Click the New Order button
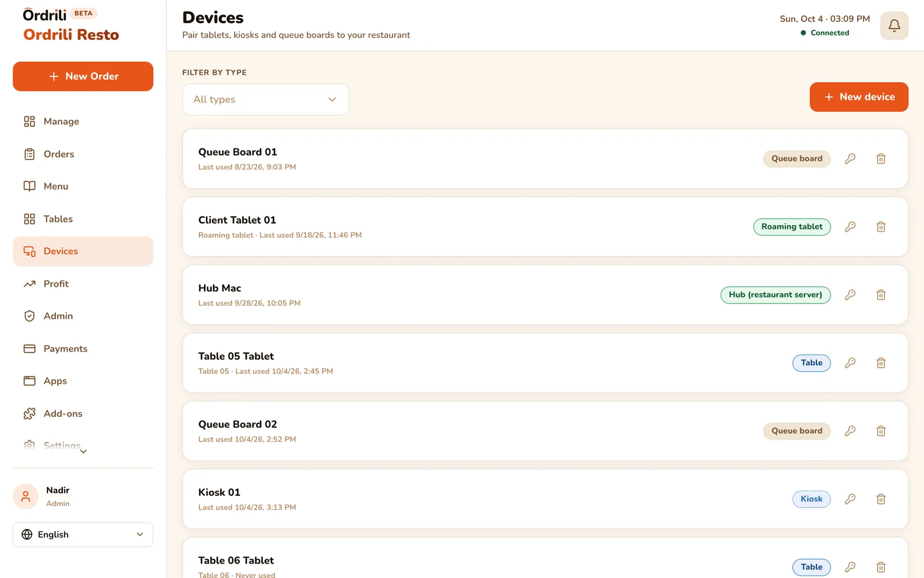The height and width of the screenshot is (578, 924). point(83,76)
